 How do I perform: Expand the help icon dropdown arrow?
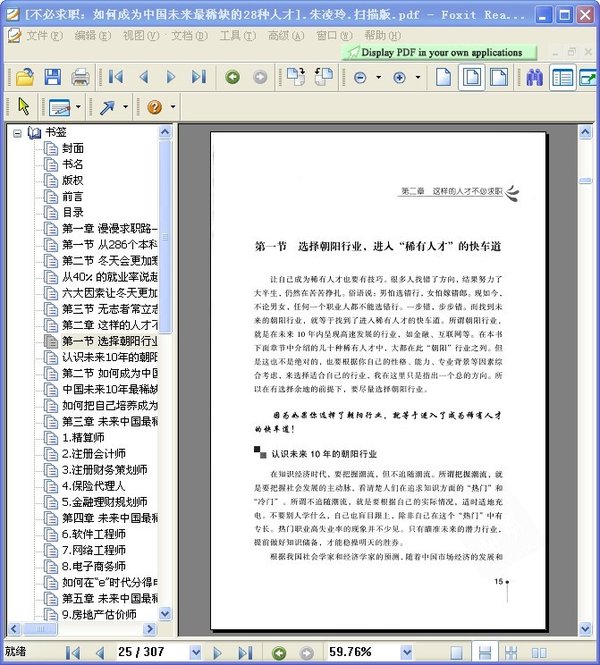point(173,106)
